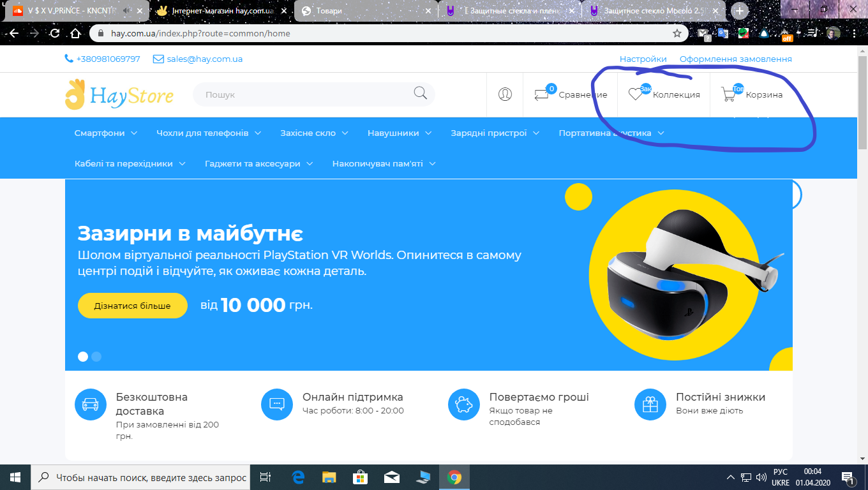
Task: Bookmark this page with the star icon
Action: 677,33
